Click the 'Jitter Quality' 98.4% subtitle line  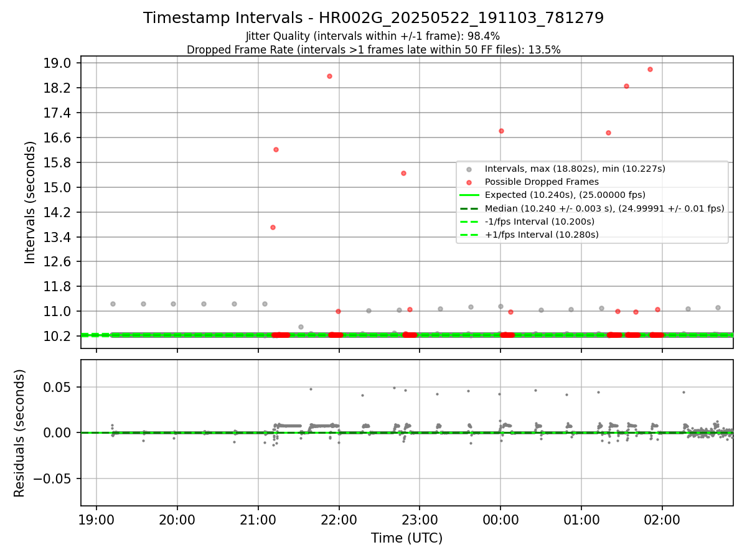coord(373,37)
